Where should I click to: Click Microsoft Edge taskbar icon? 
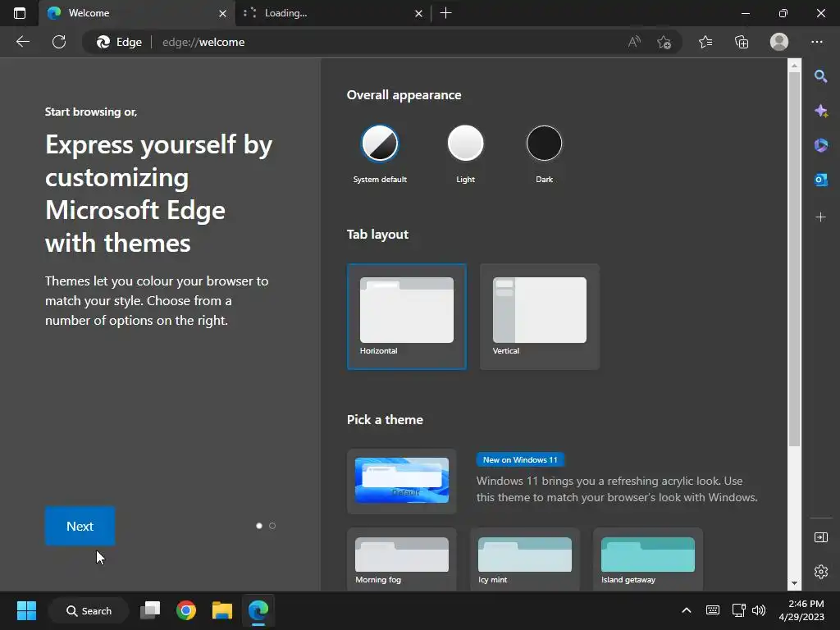(258, 610)
